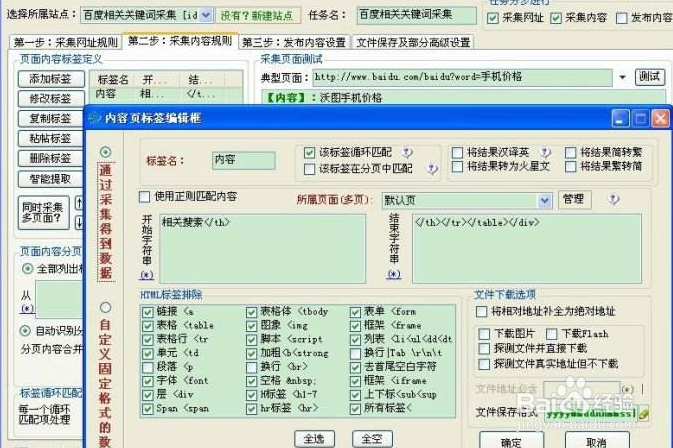Check 换行|Tab \r\n\t checkbox

click(355, 354)
